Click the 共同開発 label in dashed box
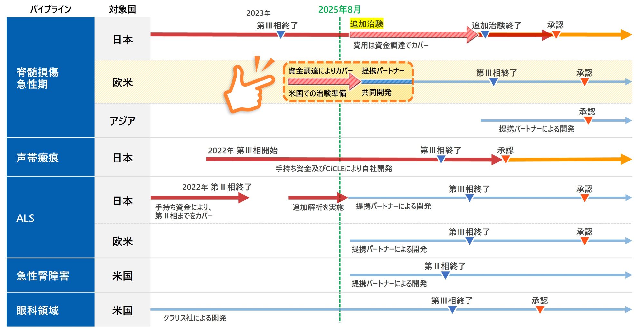The width and height of the screenshot is (644, 331). [376, 93]
